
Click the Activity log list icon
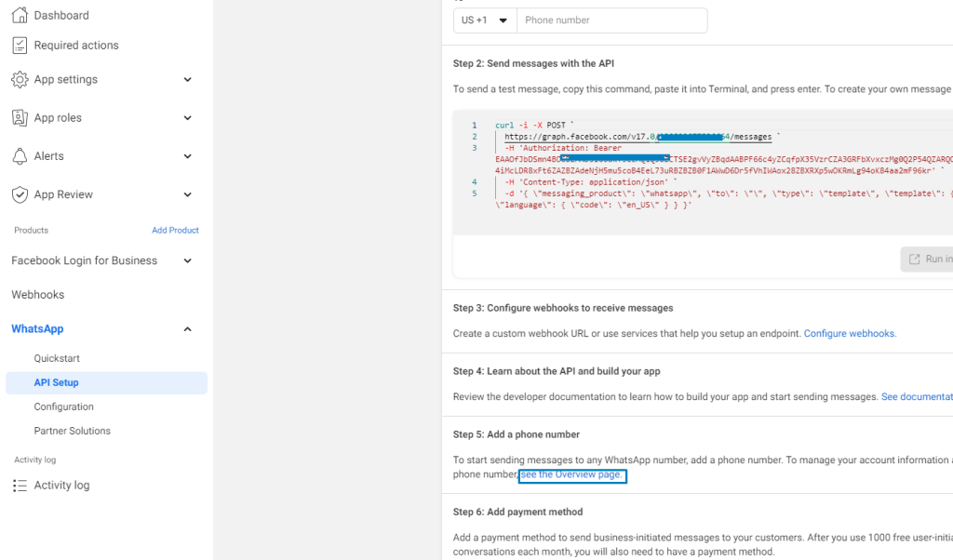point(20,486)
